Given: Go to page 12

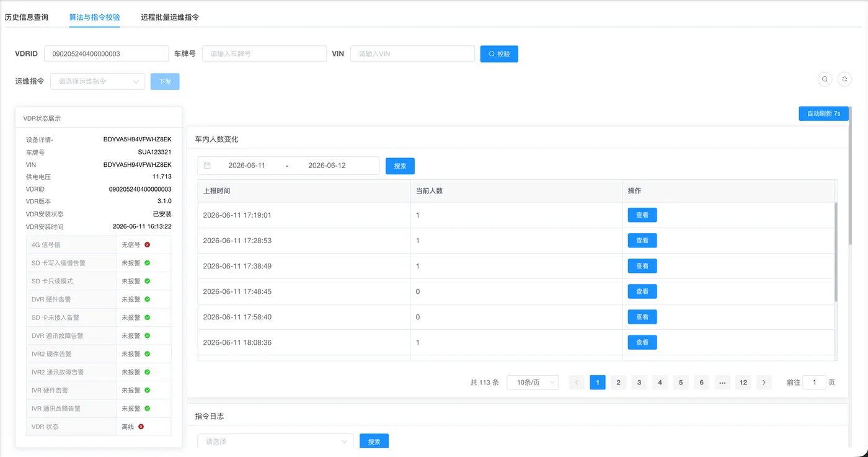Looking at the screenshot, I should [743, 383].
